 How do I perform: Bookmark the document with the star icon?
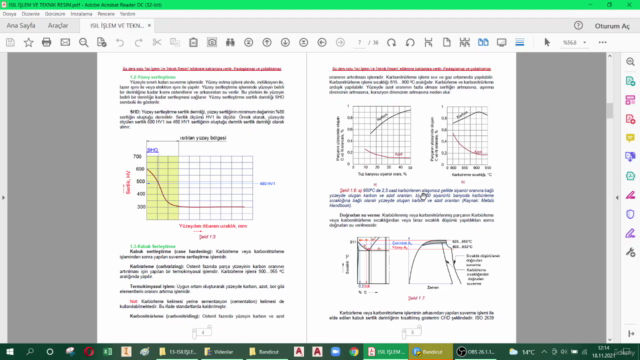28,42
